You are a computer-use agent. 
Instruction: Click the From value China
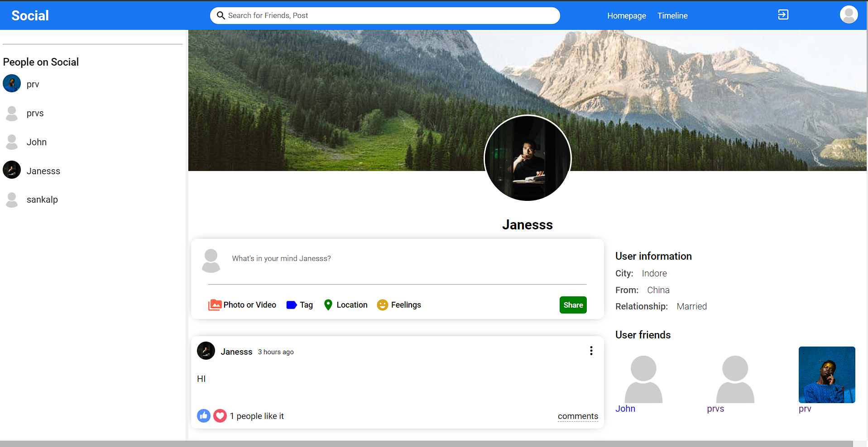click(x=658, y=290)
